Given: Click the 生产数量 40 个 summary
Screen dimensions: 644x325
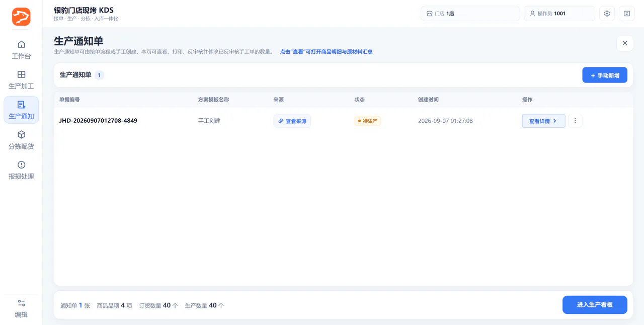Looking at the screenshot, I should click(204, 305).
